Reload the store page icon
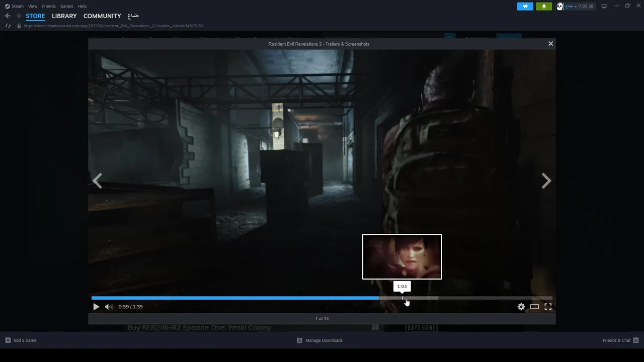Screen dimensions: 644x362 tap(8, 26)
